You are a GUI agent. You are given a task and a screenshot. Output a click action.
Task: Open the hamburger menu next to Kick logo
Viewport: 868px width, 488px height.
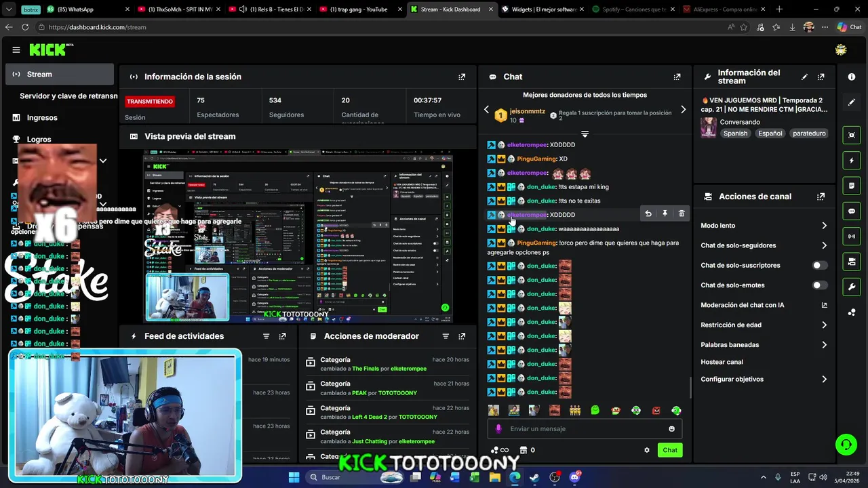16,49
